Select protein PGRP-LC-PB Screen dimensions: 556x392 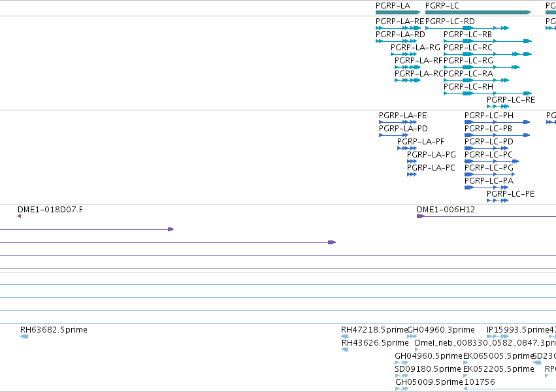(x=497, y=135)
